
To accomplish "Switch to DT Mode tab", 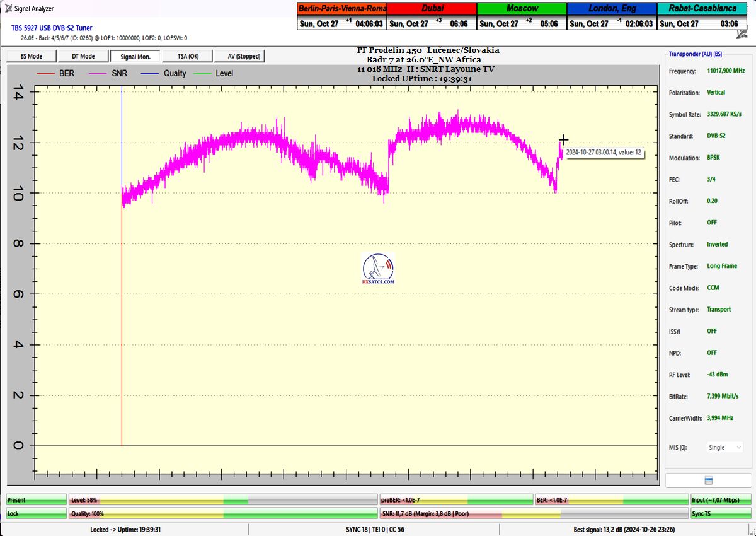I will (83, 56).
